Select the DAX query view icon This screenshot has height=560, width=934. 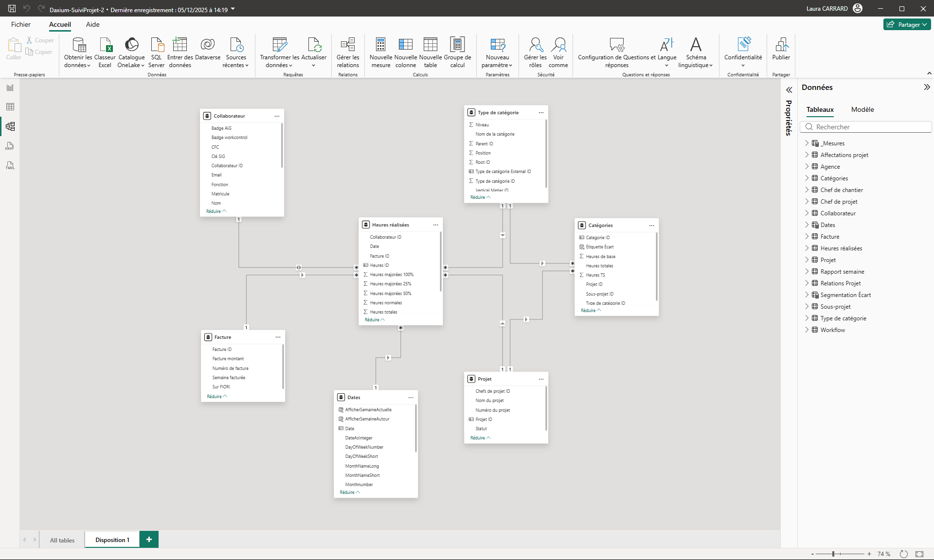tap(10, 146)
